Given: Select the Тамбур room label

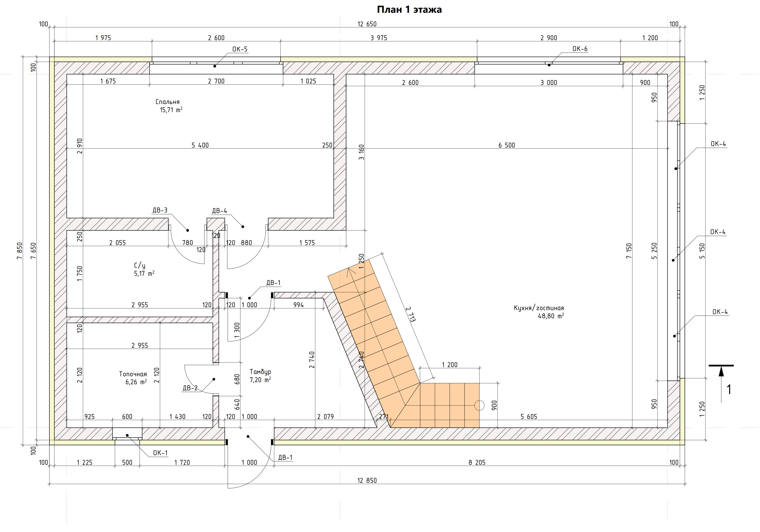Looking at the screenshot, I should [260, 372].
